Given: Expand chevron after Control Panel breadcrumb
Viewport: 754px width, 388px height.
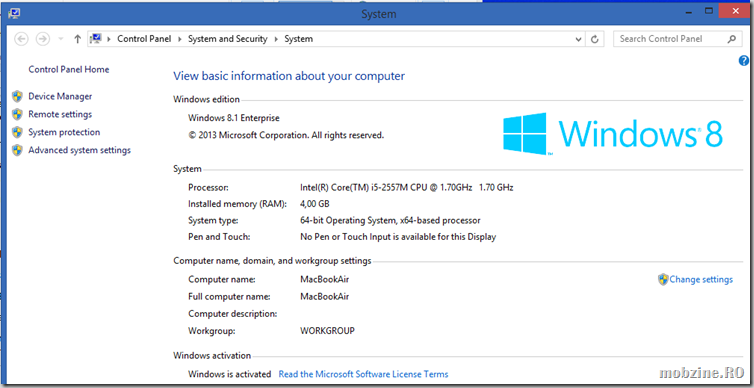Looking at the screenshot, I should tap(180, 39).
